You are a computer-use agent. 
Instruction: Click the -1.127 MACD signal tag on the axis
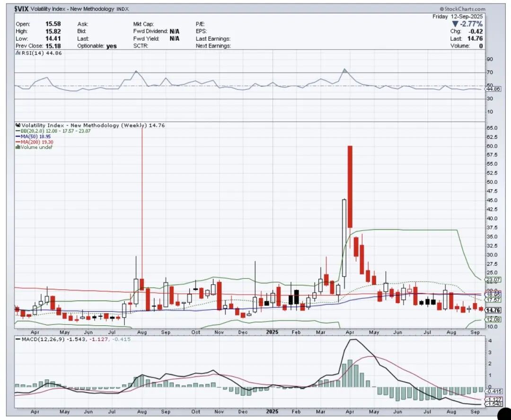(493, 400)
